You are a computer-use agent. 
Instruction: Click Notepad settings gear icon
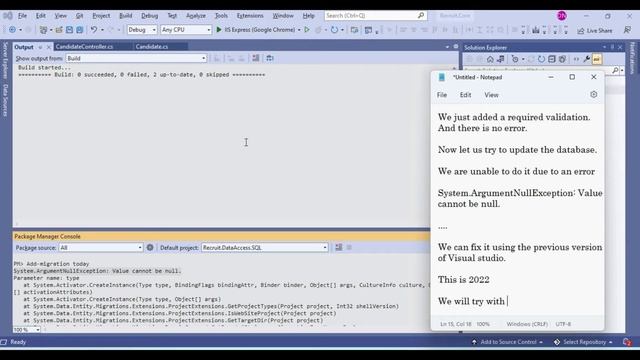(x=593, y=94)
